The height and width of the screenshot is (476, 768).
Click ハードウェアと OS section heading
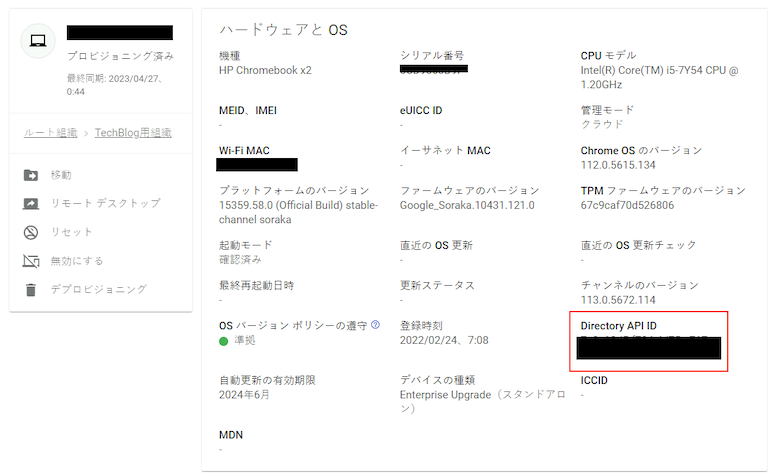283,30
